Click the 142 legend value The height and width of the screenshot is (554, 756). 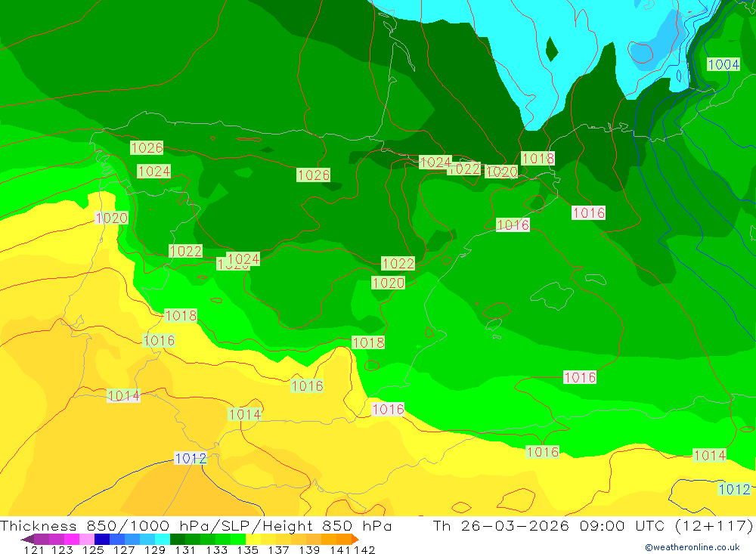(x=364, y=549)
